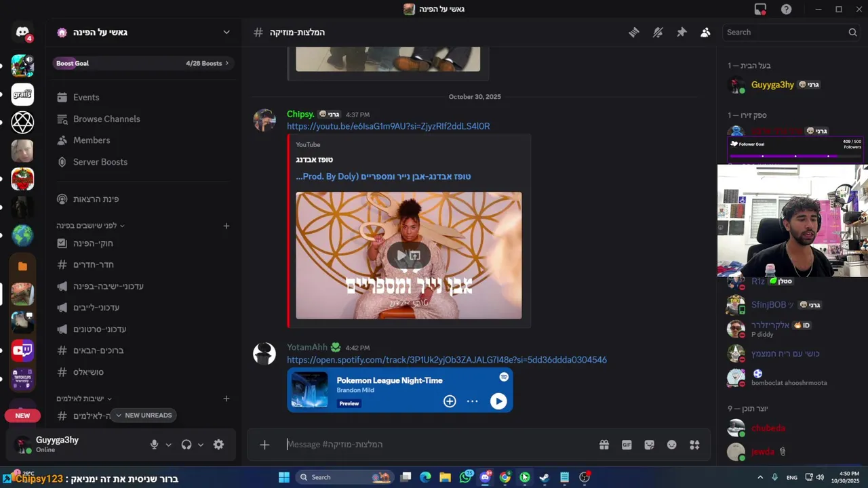Open the עדכוני-לייבים channel
This screenshot has width=868, height=488.
pyautogui.click(x=144, y=308)
